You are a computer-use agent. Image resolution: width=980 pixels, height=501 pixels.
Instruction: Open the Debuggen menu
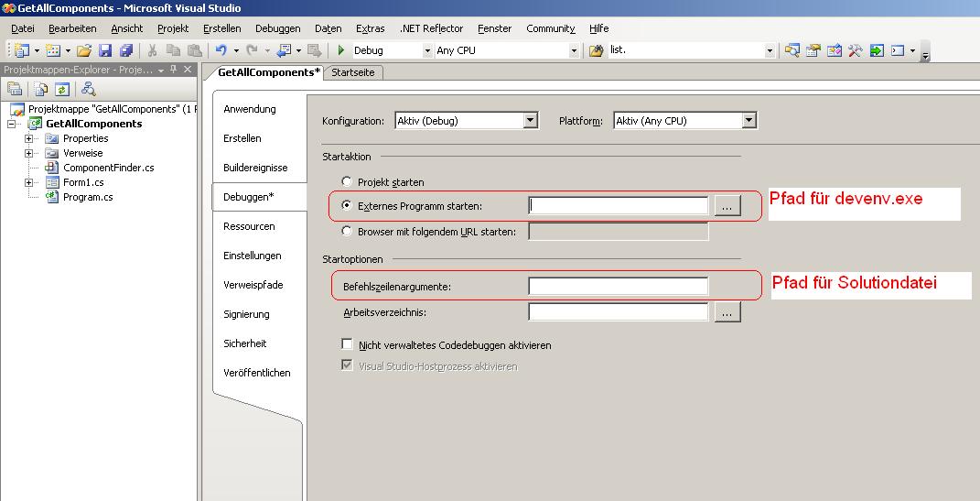click(277, 28)
